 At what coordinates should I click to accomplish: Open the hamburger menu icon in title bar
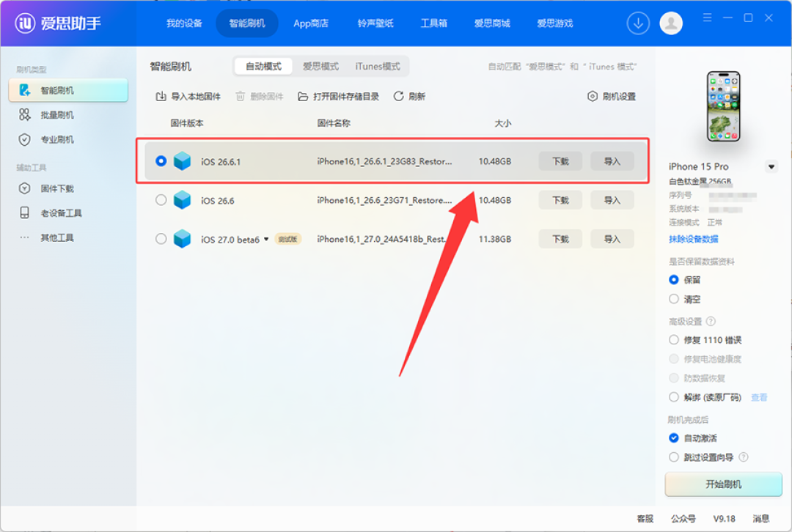pos(707,18)
